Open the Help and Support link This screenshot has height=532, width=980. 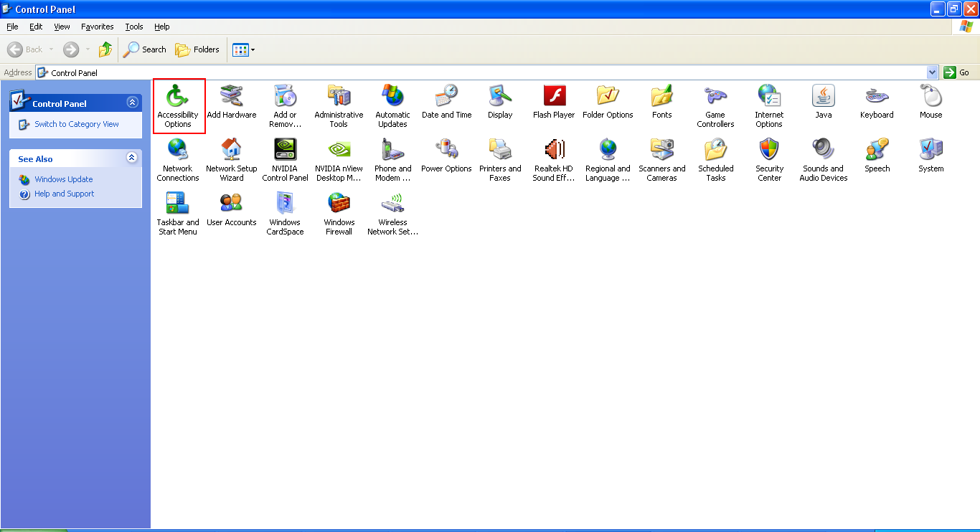click(65, 194)
